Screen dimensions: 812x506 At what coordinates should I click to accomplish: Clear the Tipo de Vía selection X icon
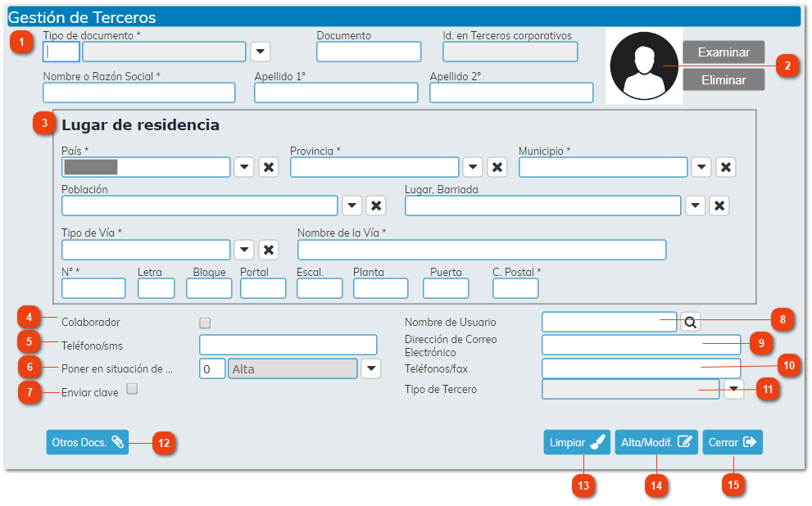[x=268, y=249]
